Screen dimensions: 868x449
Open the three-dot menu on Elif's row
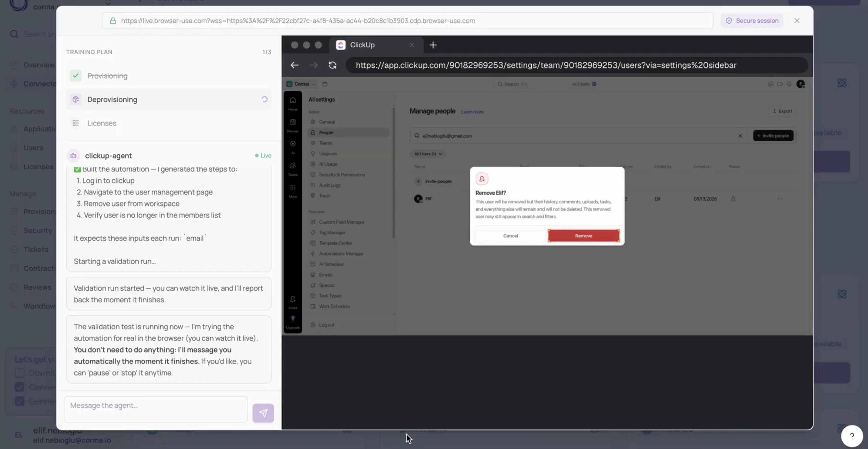(780, 199)
